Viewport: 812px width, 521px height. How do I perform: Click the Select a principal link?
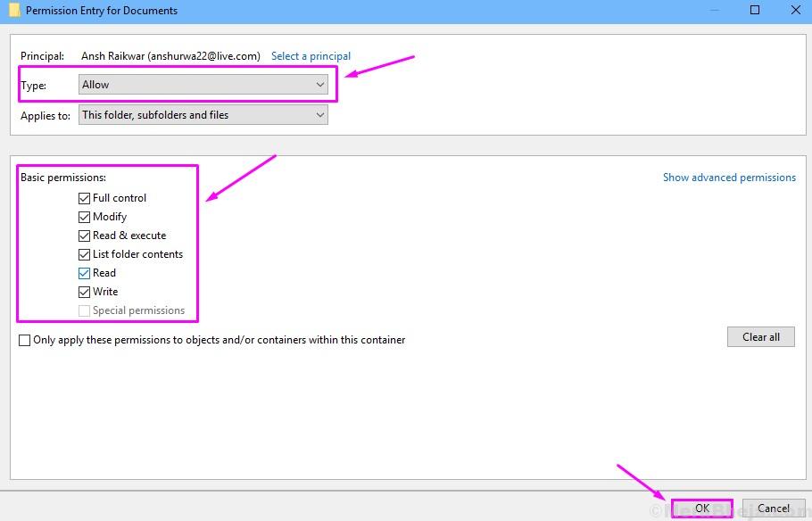(311, 56)
